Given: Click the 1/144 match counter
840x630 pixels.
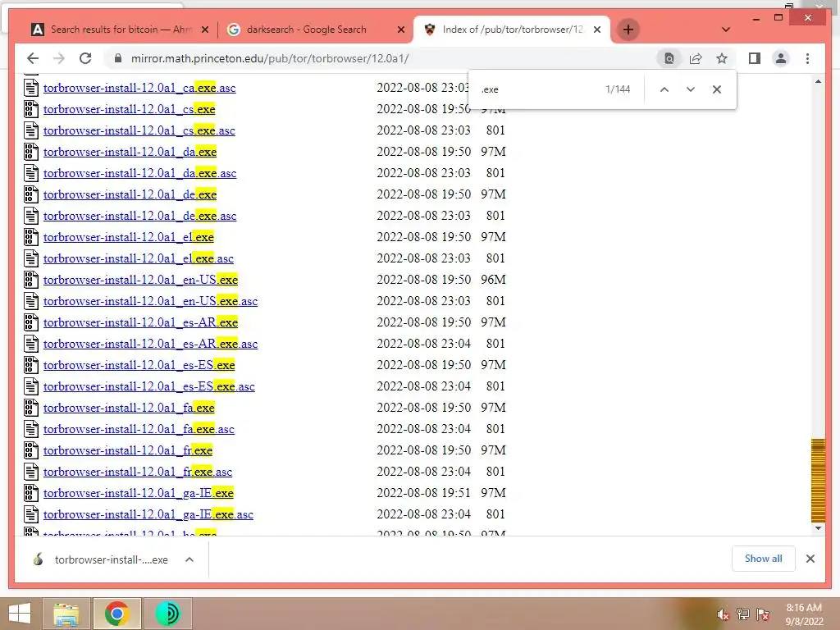Looking at the screenshot, I should coord(618,89).
